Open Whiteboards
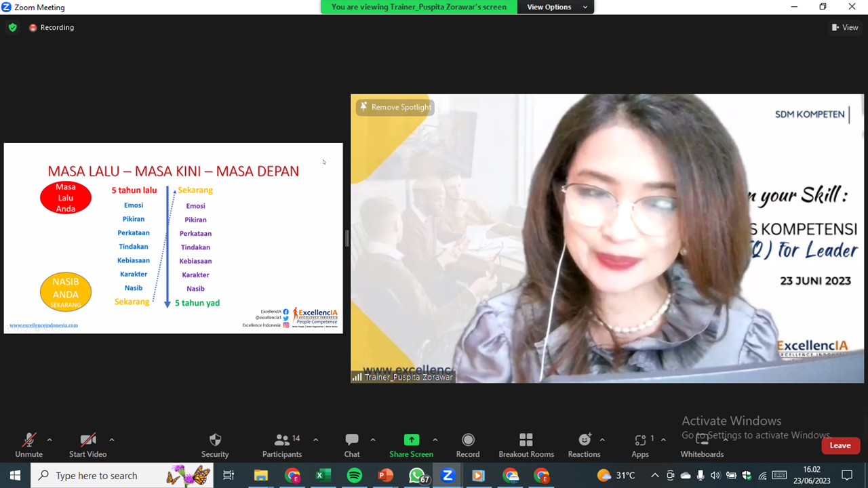The height and width of the screenshot is (488, 868). coord(702,445)
